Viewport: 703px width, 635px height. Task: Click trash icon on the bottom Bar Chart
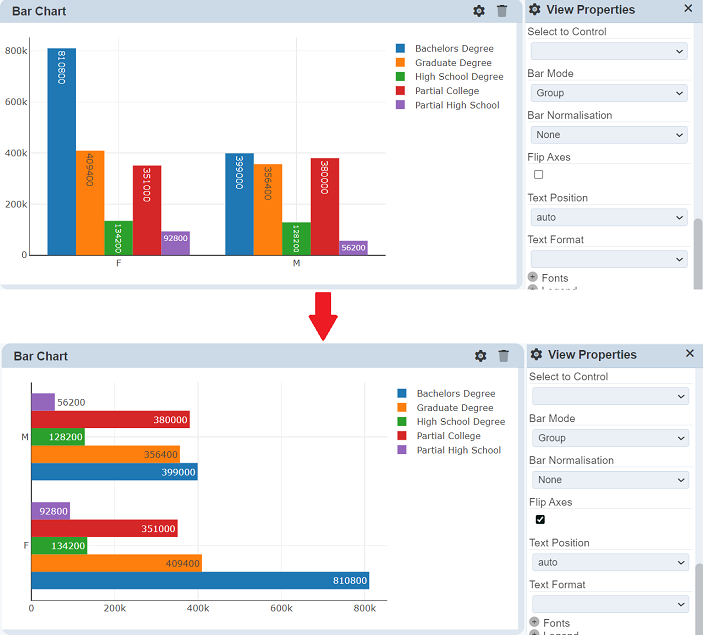coord(503,356)
